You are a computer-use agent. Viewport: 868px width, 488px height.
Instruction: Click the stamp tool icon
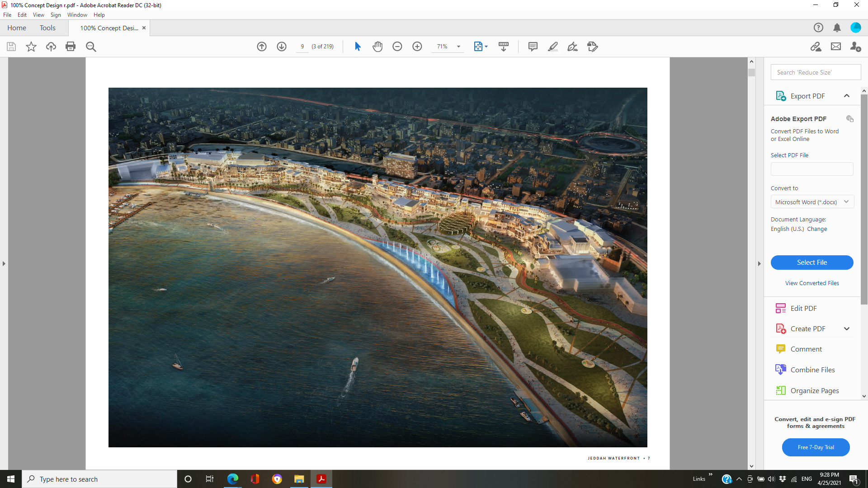(593, 47)
